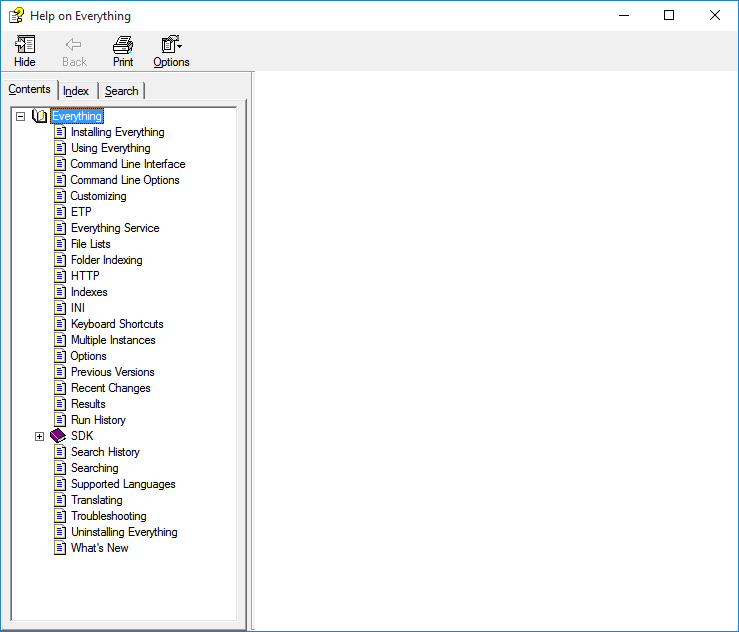The image size is (739, 632).
Task: Open the Keyboard Shortcuts topic
Action: point(117,324)
